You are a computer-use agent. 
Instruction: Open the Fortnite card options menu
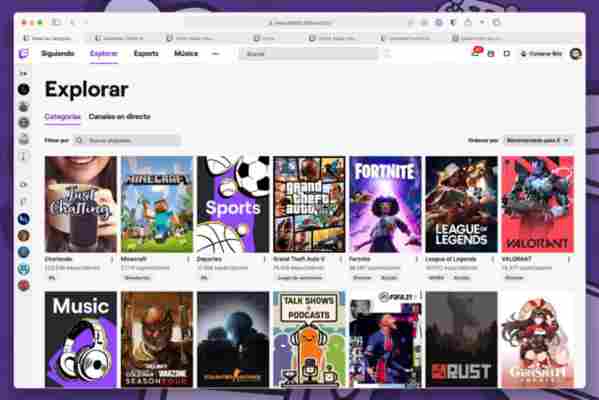[417, 259]
